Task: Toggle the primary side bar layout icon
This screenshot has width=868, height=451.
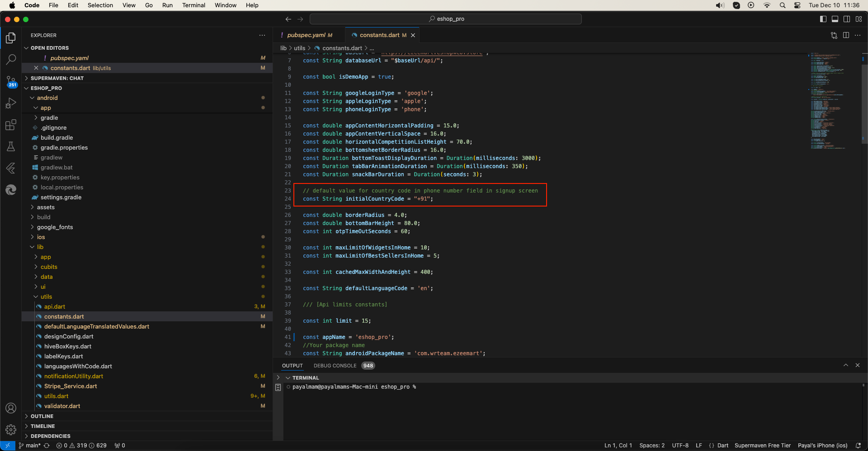Action: coord(823,19)
